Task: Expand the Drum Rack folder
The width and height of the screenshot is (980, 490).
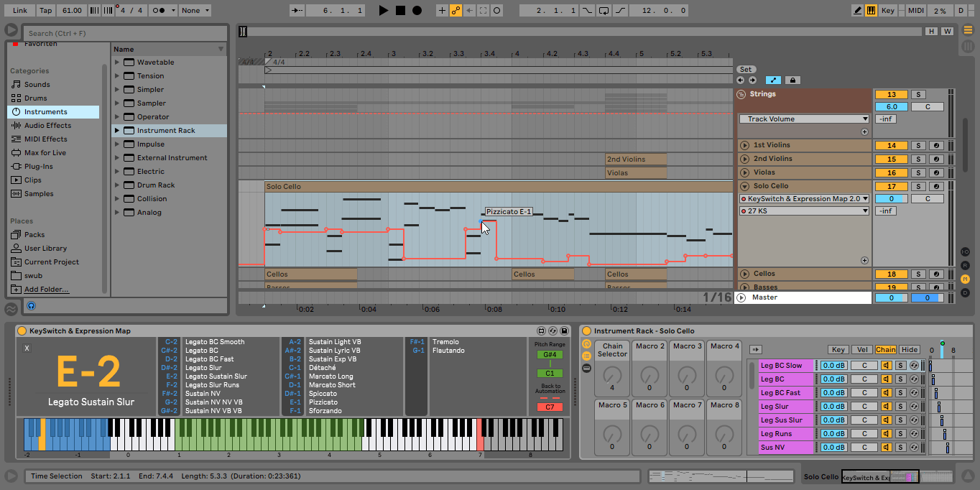Action: 117,185
